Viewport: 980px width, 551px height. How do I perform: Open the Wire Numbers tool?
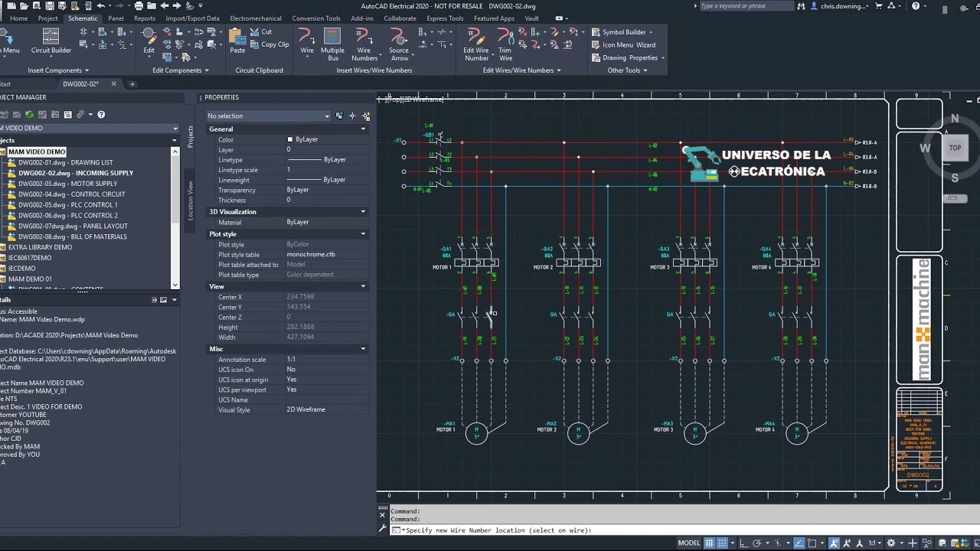[x=364, y=44]
